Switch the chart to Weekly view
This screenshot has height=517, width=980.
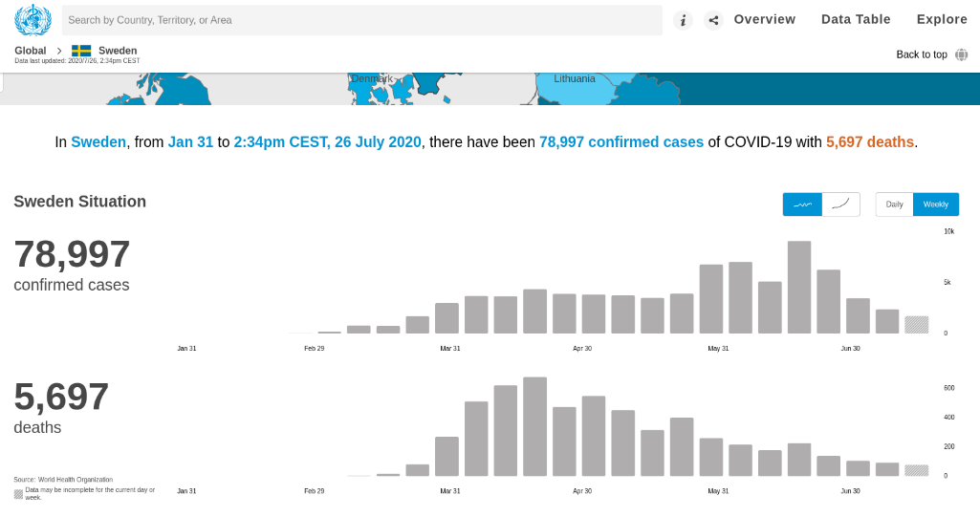pyautogui.click(x=936, y=205)
